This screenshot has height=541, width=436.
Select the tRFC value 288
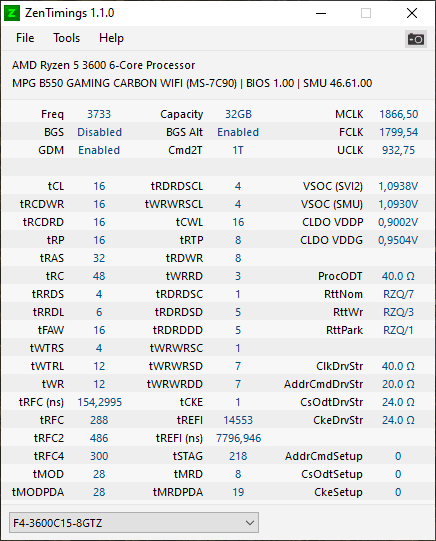click(99, 420)
